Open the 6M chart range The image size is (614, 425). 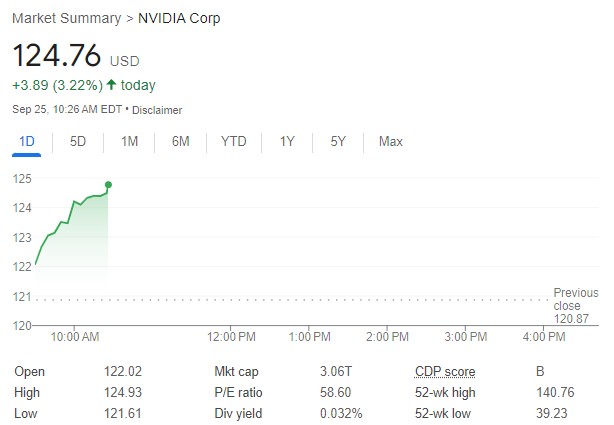coord(180,142)
